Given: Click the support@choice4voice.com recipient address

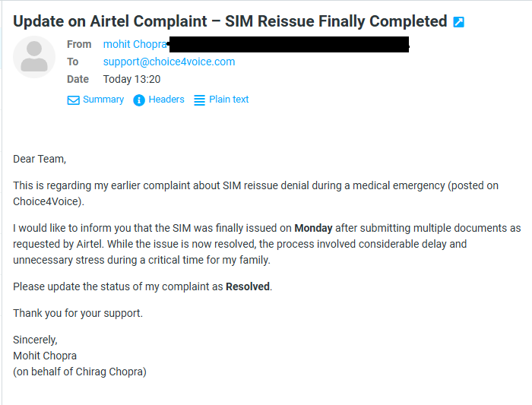Looking at the screenshot, I should tap(169, 62).
